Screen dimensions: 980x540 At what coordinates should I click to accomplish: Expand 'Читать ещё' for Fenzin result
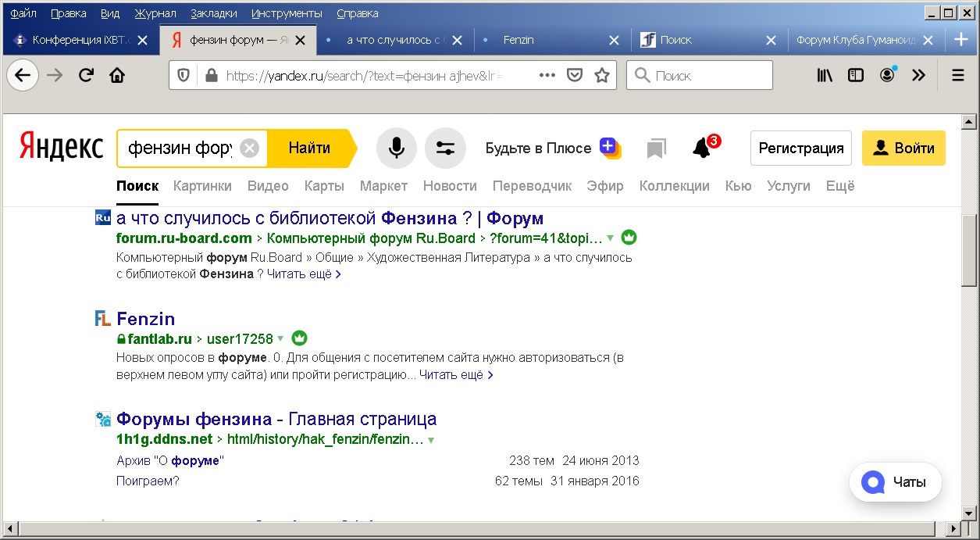(456, 375)
